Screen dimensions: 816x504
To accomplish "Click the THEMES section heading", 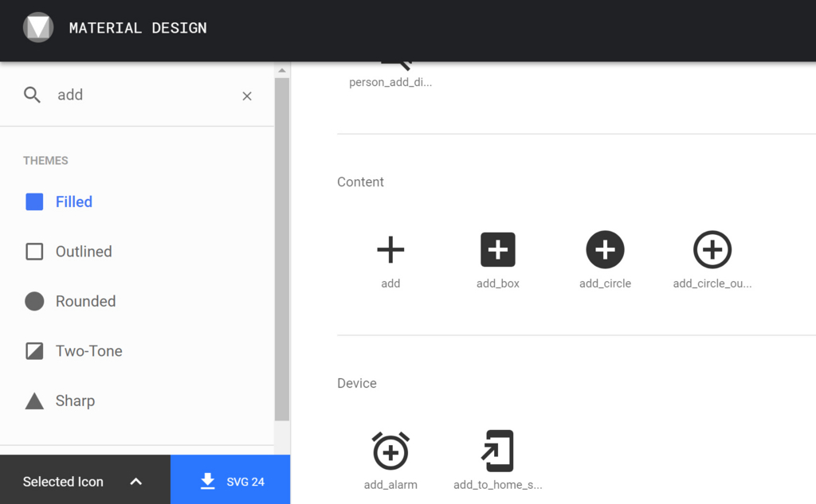I will click(x=45, y=161).
